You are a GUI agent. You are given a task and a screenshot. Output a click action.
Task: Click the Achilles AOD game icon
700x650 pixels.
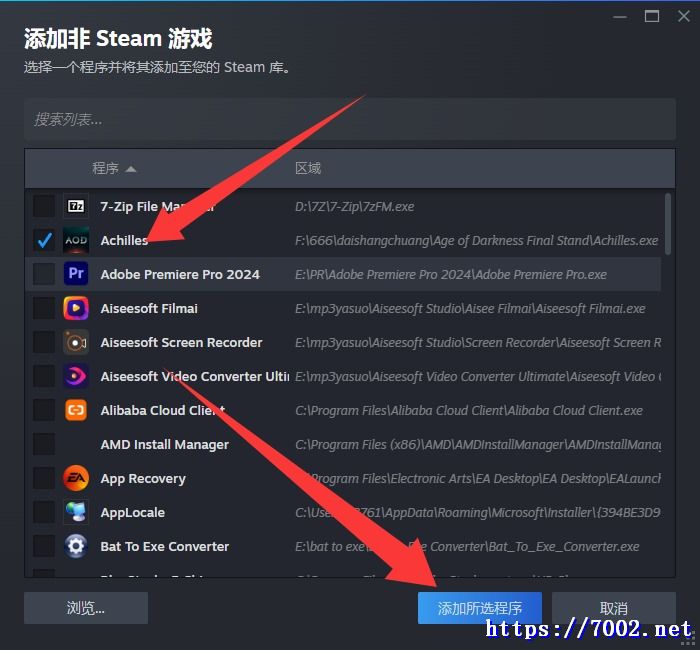[76, 240]
